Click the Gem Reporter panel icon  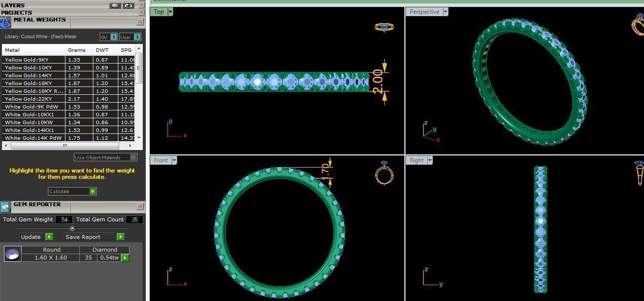click(x=5, y=207)
